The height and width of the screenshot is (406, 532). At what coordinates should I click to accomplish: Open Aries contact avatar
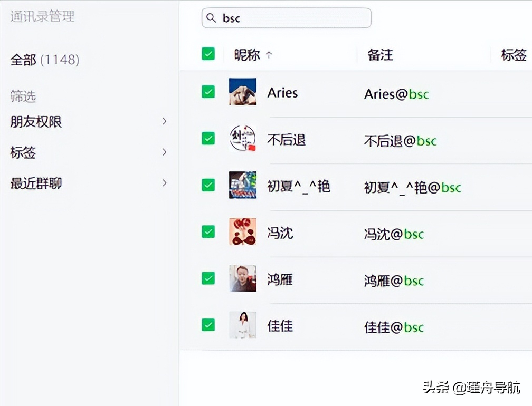tap(243, 92)
